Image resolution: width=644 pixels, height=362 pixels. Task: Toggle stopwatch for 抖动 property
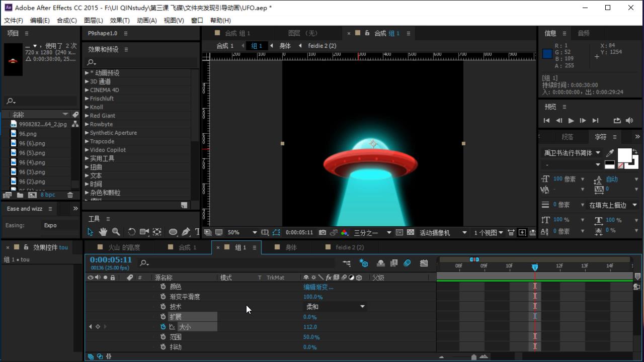(163, 347)
